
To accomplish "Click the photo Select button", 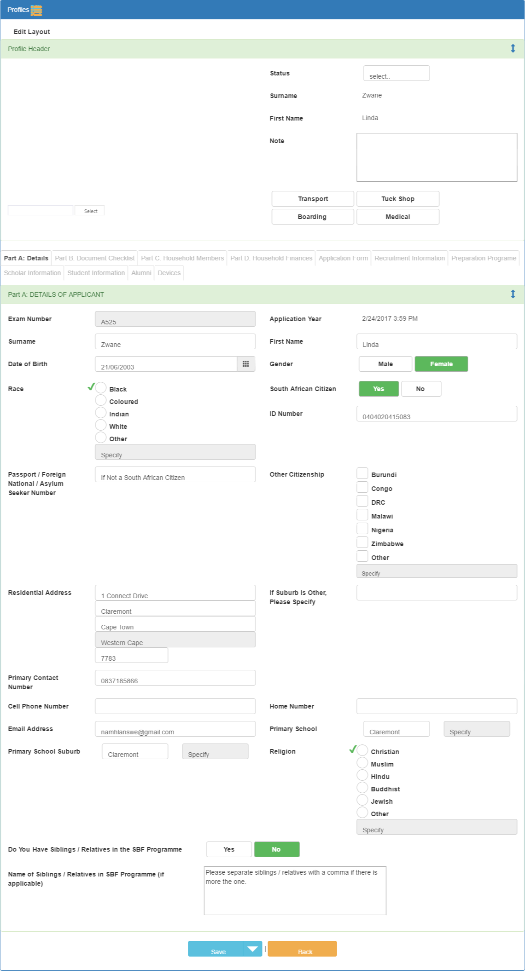I will tap(90, 210).
